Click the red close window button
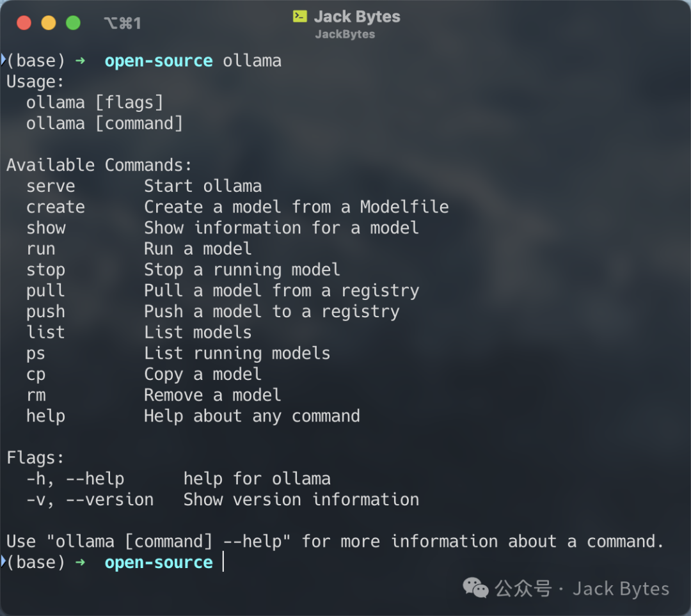Image resolution: width=691 pixels, height=616 pixels. (x=24, y=22)
